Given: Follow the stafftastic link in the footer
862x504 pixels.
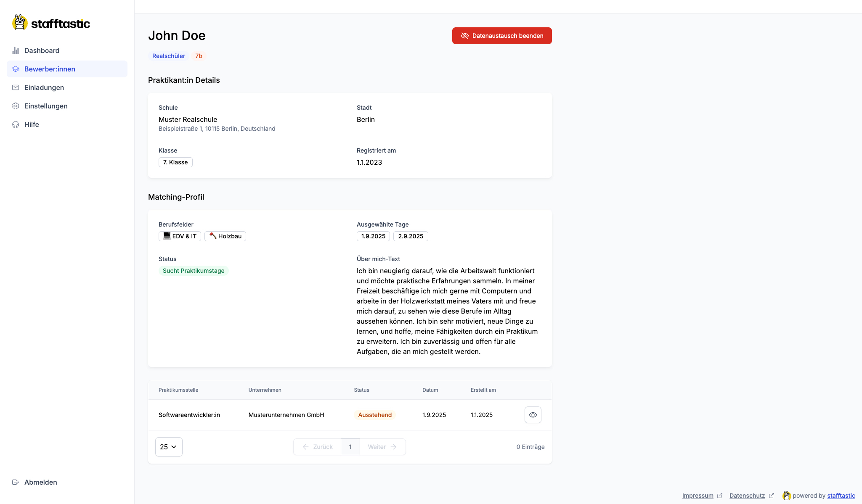Looking at the screenshot, I should coord(841,496).
